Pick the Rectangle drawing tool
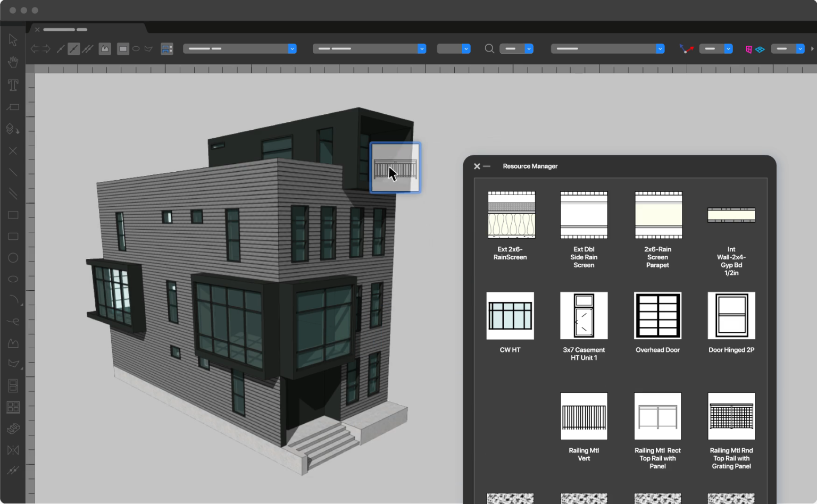817x504 pixels. [x=13, y=215]
